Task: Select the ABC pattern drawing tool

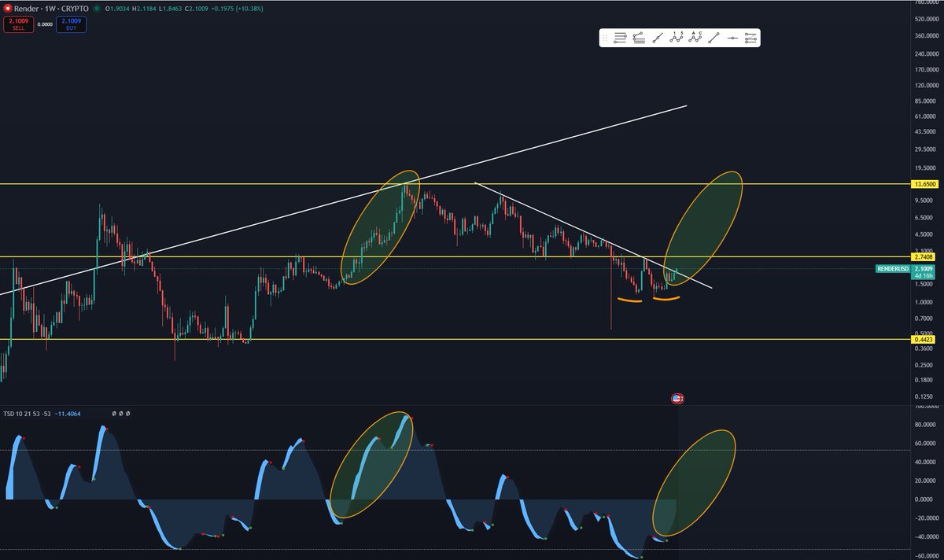Action: tap(695, 37)
